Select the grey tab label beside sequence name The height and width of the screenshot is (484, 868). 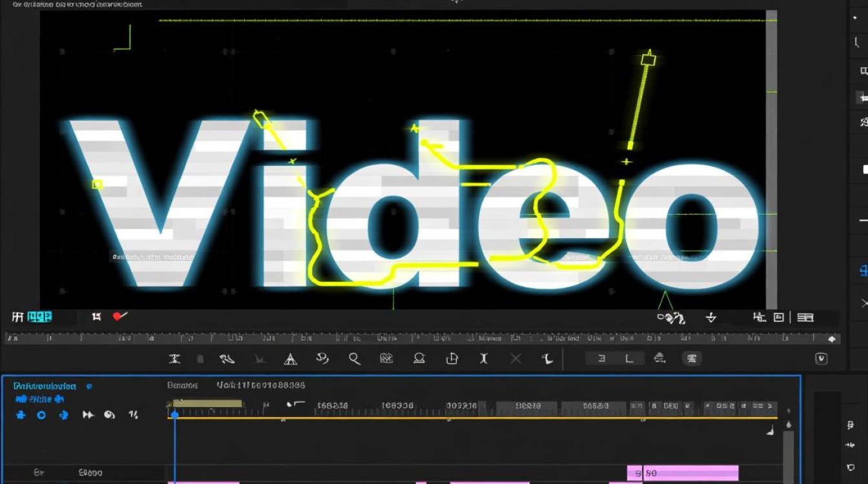pos(182,385)
